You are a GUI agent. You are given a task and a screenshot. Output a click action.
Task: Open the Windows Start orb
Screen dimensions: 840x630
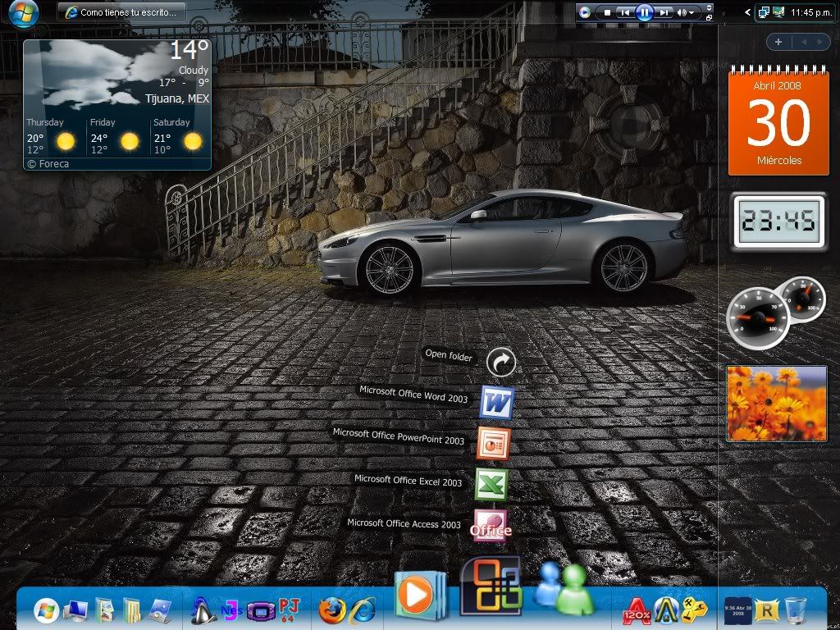pos(22,13)
